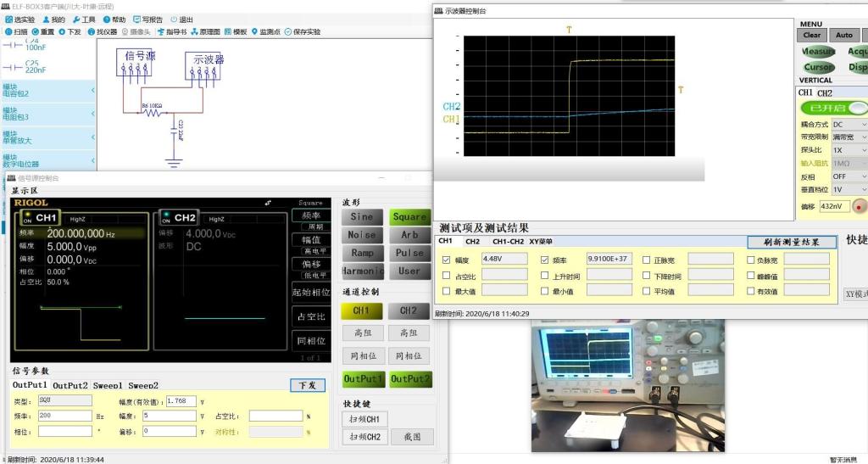This screenshot has width=868, height=464.
Task: Click the oscilloscope camera feed thumbnail
Action: (626, 386)
